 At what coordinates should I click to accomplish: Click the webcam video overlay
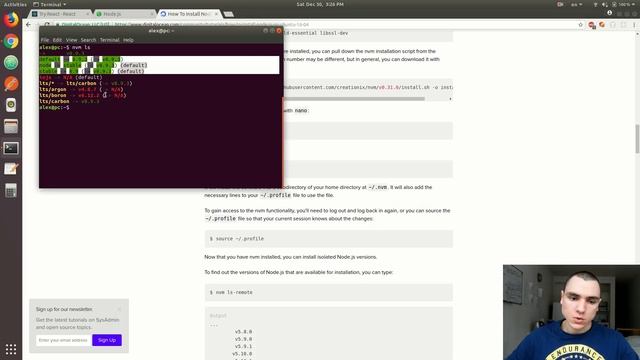pyautogui.click(x=571, y=312)
